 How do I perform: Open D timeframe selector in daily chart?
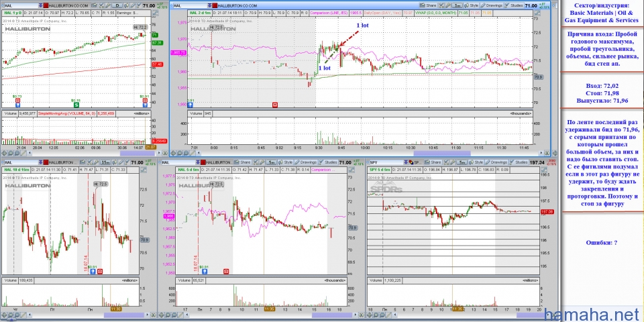click(x=117, y=5)
